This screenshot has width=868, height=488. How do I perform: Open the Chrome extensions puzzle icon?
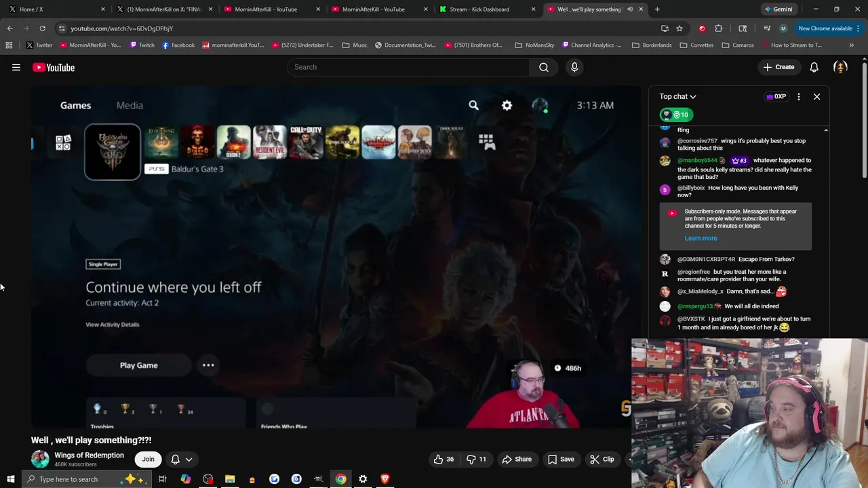(x=718, y=28)
